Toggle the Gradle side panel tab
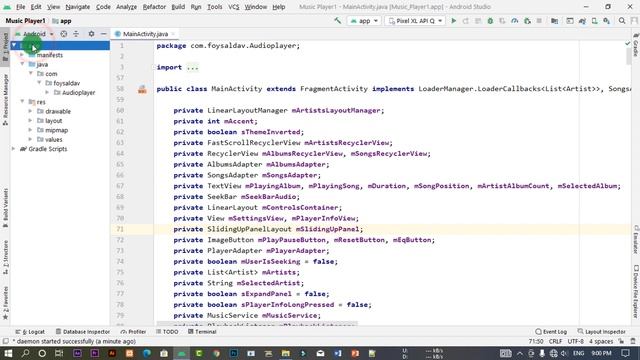 tap(636, 45)
